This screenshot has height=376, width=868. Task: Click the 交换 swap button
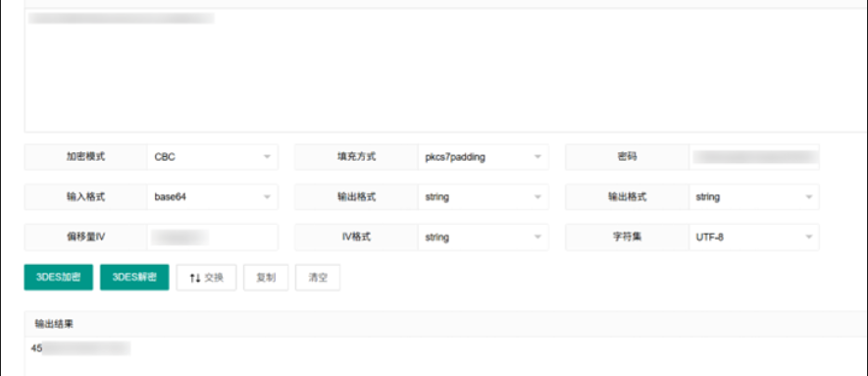[x=207, y=278]
